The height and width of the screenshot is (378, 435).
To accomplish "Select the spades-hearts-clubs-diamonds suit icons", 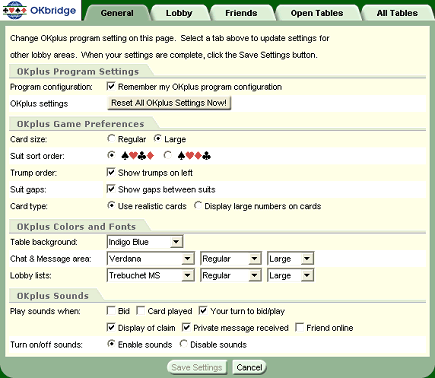I will click(x=137, y=156).
